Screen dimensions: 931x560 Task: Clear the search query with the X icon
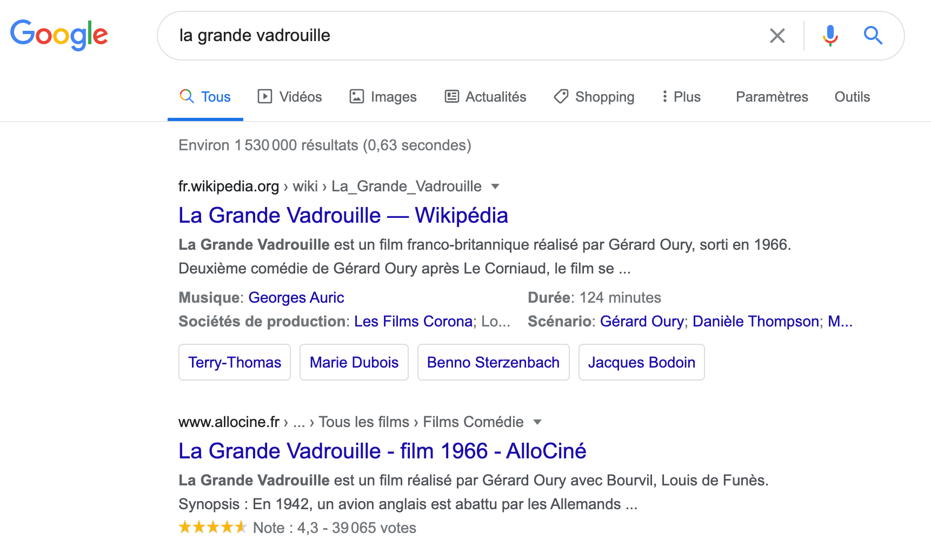777,35
